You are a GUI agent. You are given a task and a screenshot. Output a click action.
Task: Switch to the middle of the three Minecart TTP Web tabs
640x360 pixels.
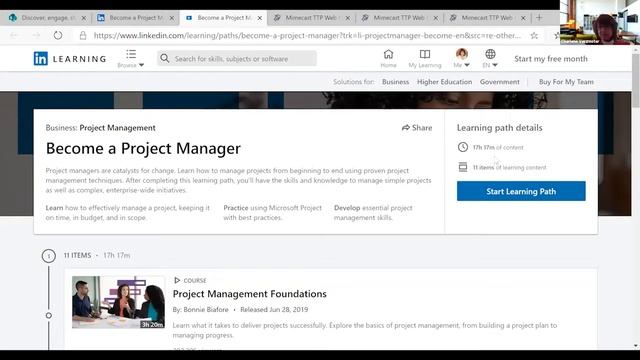399,18
